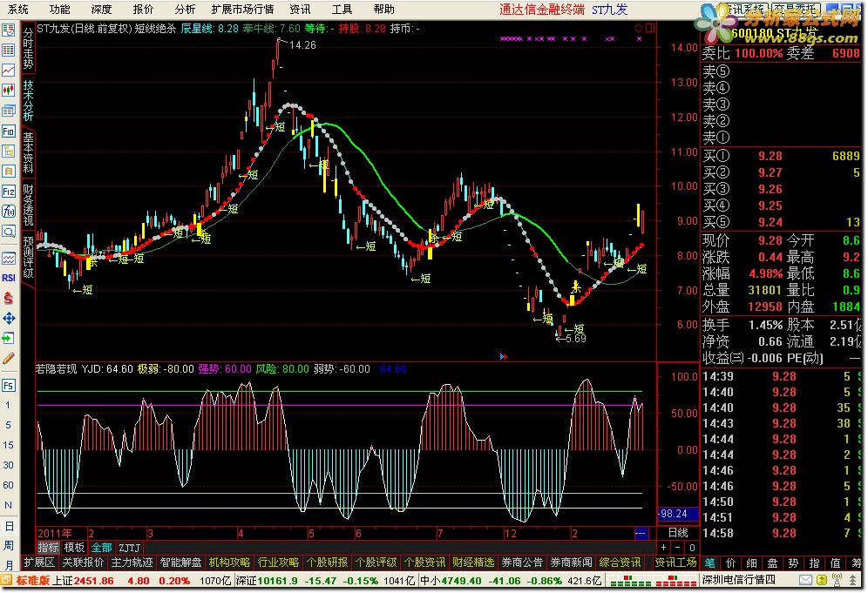This screenshot has height=593, width=868.
Task: Switch to daily (日) period
Action: [9, 525]
